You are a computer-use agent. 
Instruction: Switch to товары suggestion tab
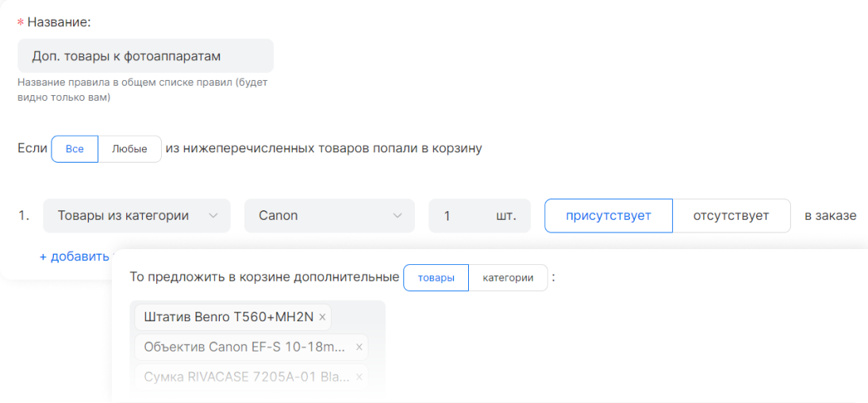pos(436,278)
